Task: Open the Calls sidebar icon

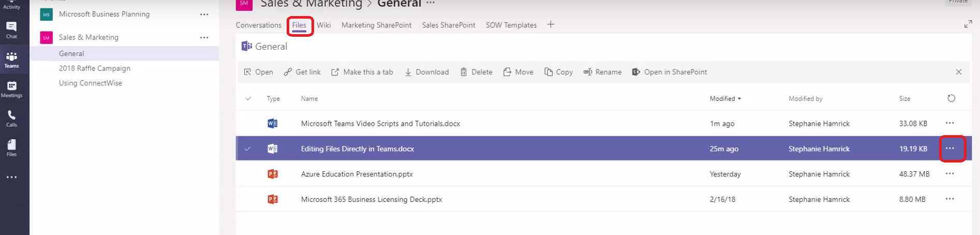Action: click(x=11, y=119)
